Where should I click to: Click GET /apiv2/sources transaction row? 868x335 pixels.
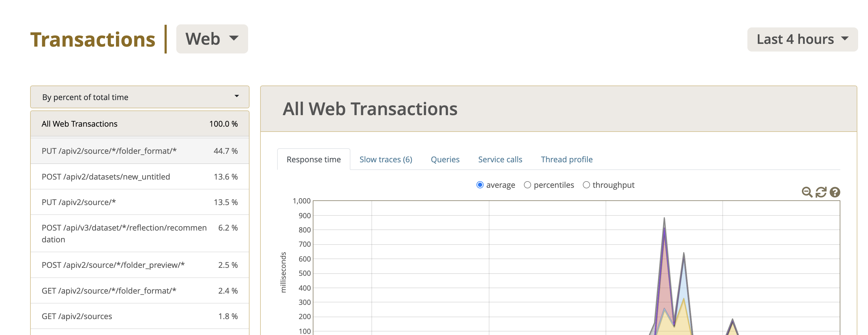[x=141, y=316]
